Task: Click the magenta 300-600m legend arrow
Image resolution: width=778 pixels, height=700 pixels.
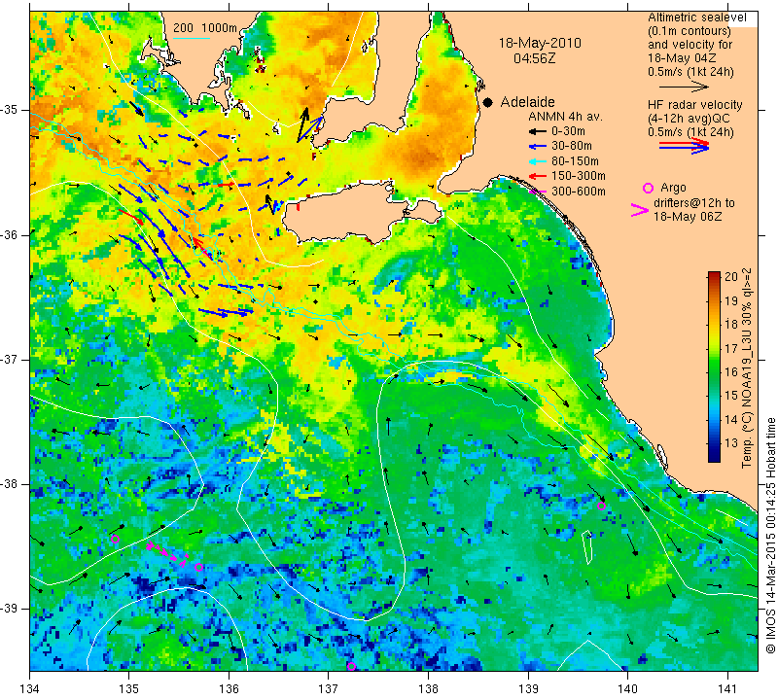Action: [537, 192]
